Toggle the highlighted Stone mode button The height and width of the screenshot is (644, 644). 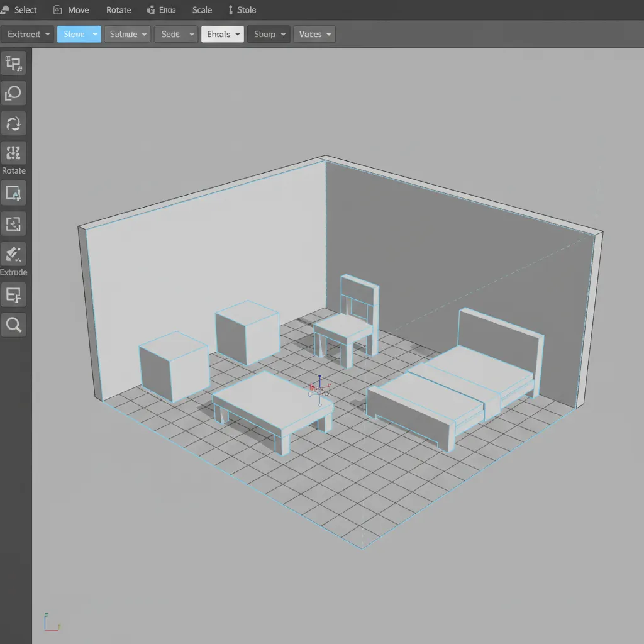coord(78,34)
